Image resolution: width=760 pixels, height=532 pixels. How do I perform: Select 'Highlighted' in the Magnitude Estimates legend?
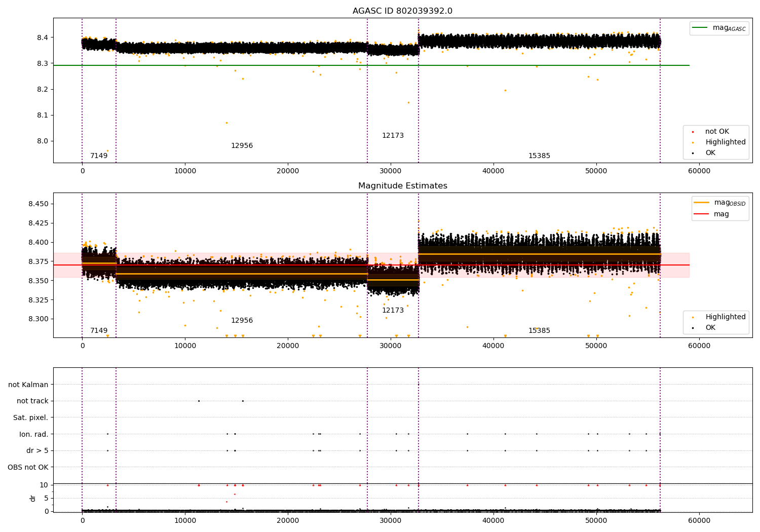pyautogui.click(x=726, y=317)
